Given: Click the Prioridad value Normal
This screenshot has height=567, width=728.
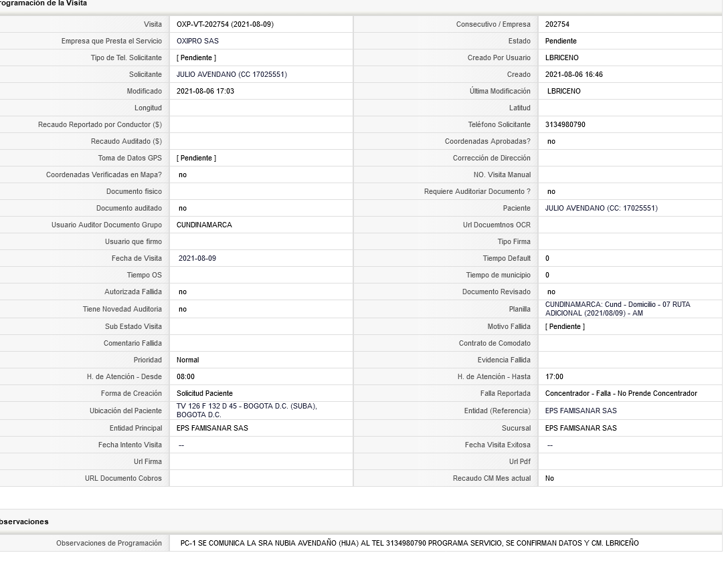Looking at the screenshot, I should coord(187,360).
